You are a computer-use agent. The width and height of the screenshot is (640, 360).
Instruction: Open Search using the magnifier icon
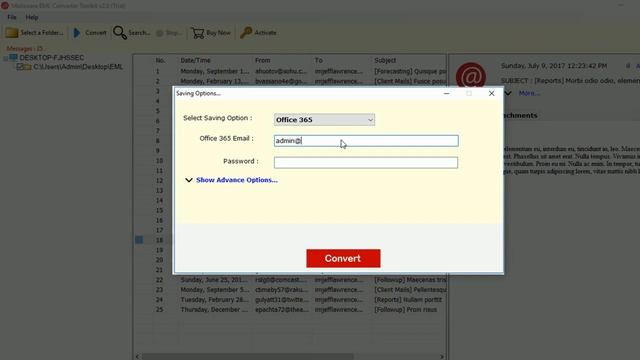[x=120, y=33]
